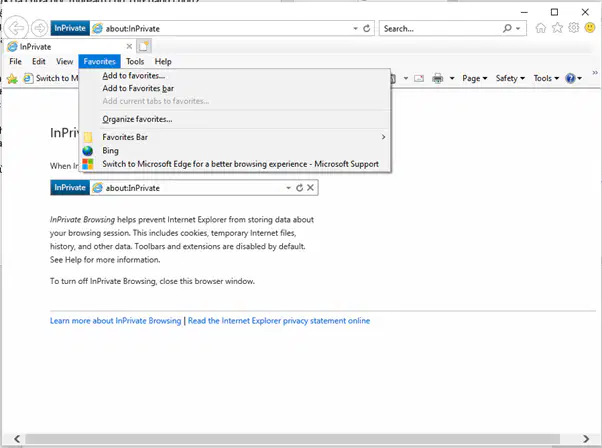
Task: Click the horizontal scrollbar right arrow
Action: [586, 439]
